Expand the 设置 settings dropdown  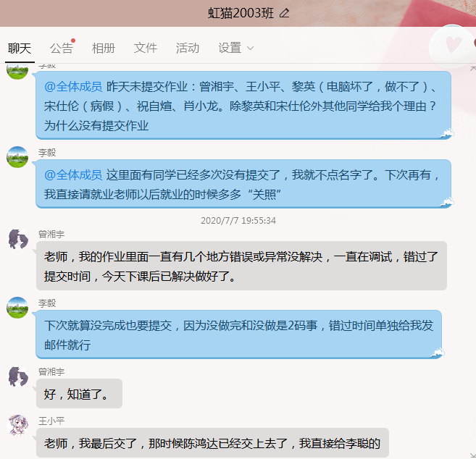(x=235, y=48)
